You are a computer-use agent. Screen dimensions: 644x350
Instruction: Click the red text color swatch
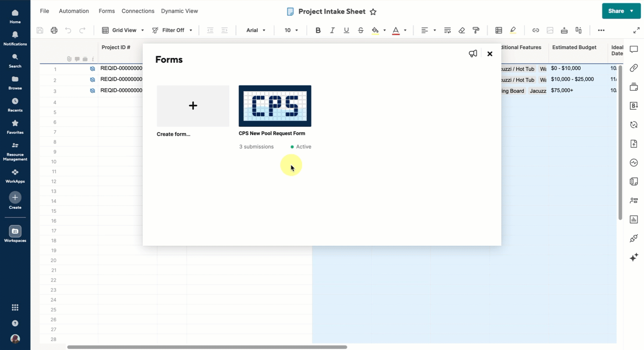(396, 30)
